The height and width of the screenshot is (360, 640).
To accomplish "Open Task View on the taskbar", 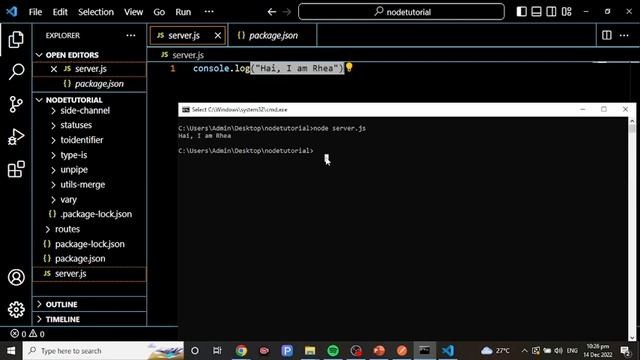I will click(217, 351).
